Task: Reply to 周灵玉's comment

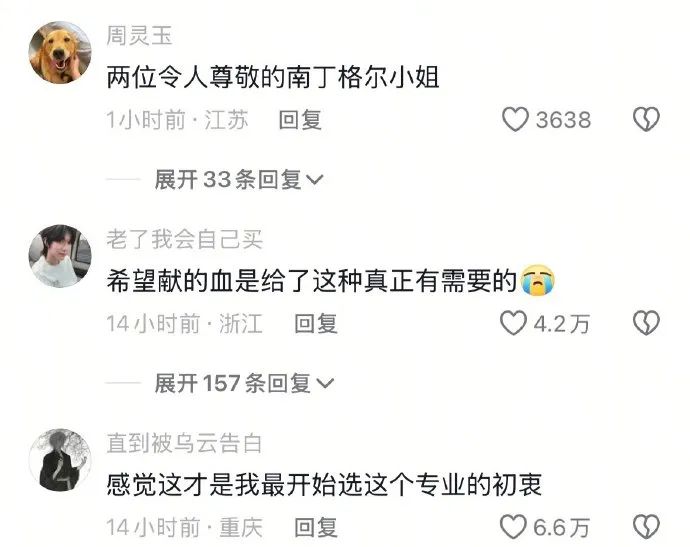Action: click(300, 120)
